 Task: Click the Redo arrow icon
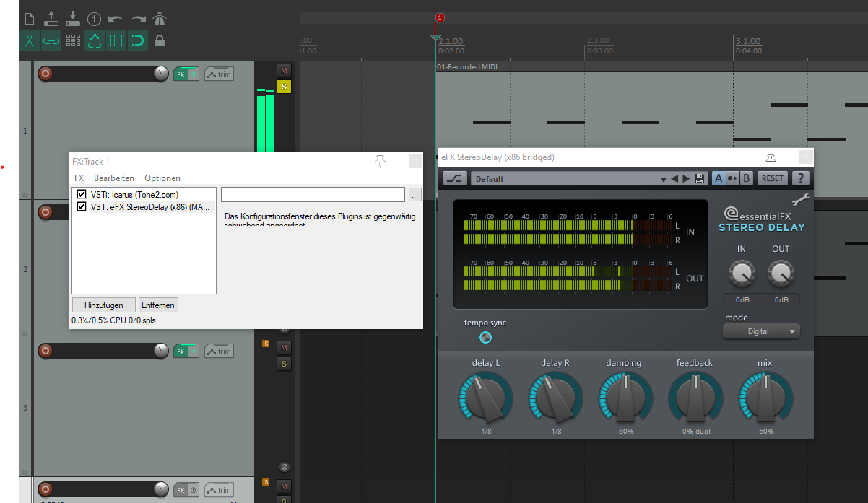click(x=138, y=19)
